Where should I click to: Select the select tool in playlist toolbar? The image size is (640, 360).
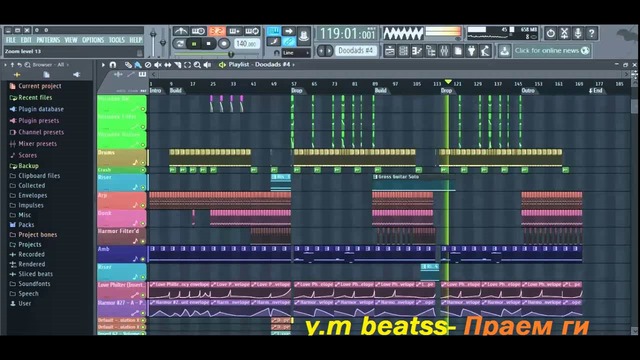(187, 65)
